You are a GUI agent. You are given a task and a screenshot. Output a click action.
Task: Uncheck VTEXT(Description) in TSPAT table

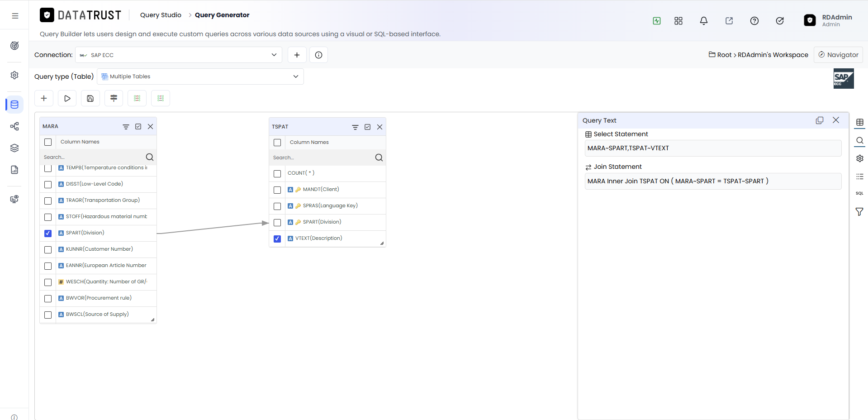coord(277,239)
